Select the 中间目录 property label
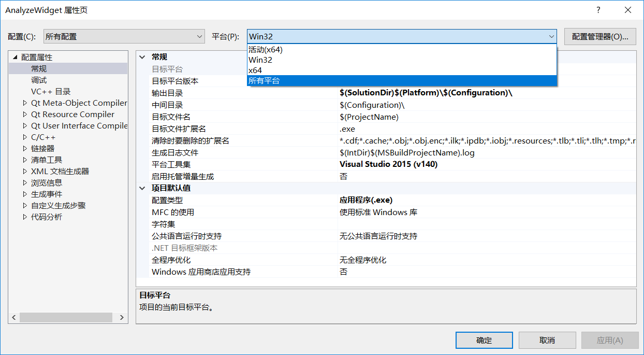Viewport: 644px width, 355px height. 167,105
